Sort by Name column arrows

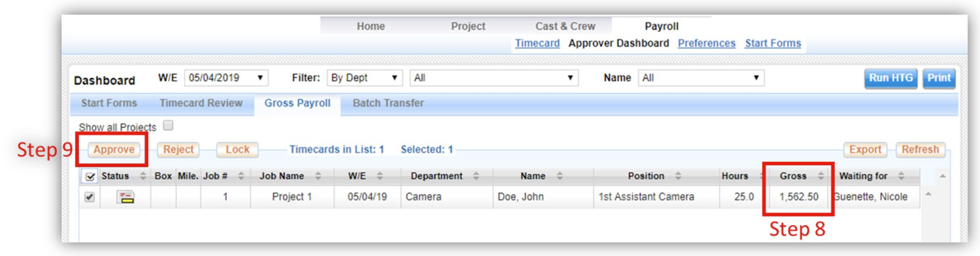point(559,176)
